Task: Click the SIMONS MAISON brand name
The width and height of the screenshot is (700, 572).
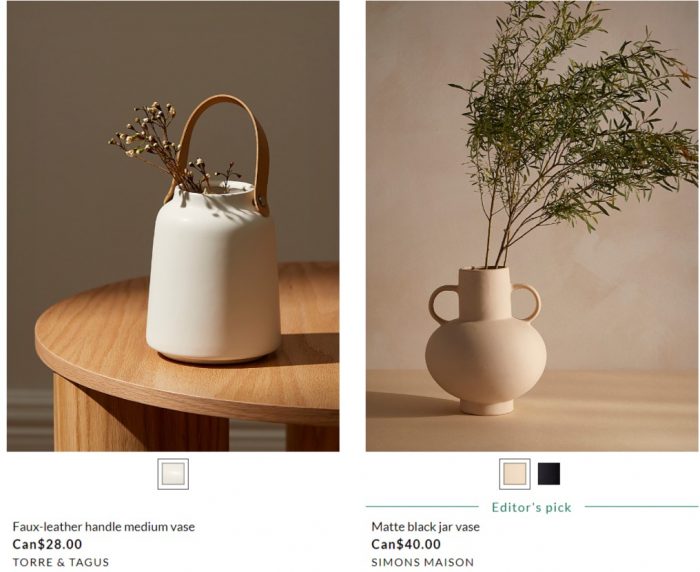Action: pyautogui.click(x=423, y=562)
